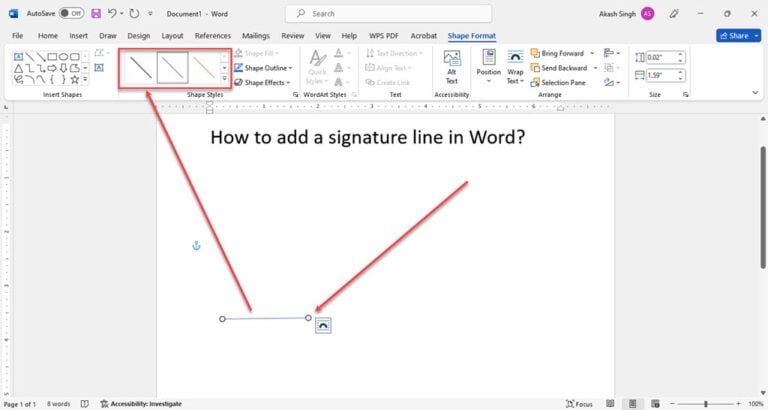Select the Triangle shape in the gallery
This screenshot has width=768, height=410.
tap(18, 68)
